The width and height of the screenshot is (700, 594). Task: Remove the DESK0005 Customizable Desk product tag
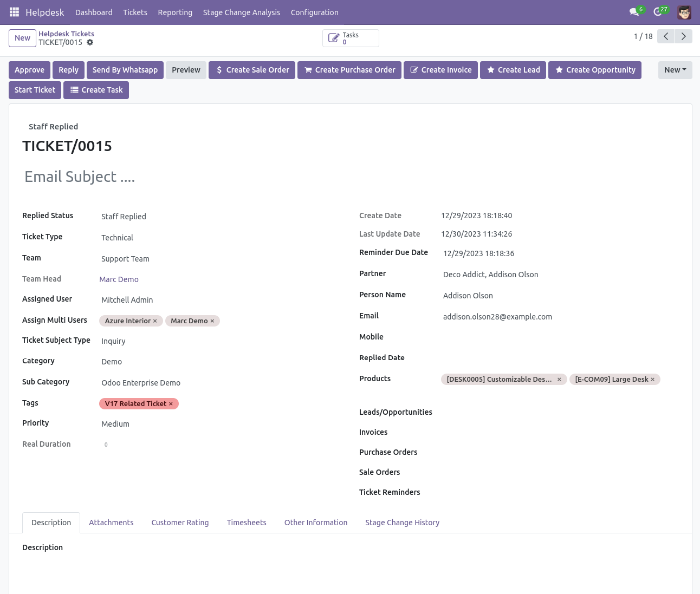pos(559,380)
